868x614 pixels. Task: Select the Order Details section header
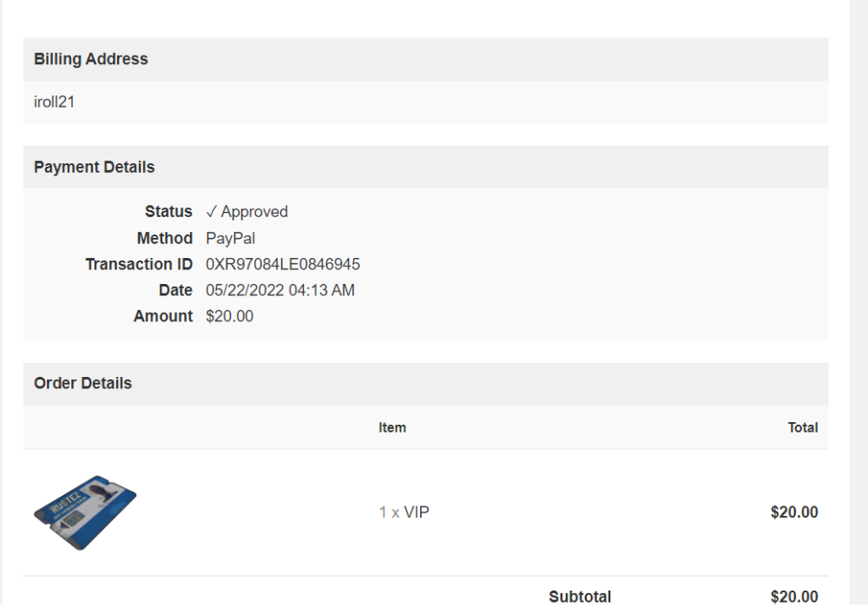coord(83,383)
